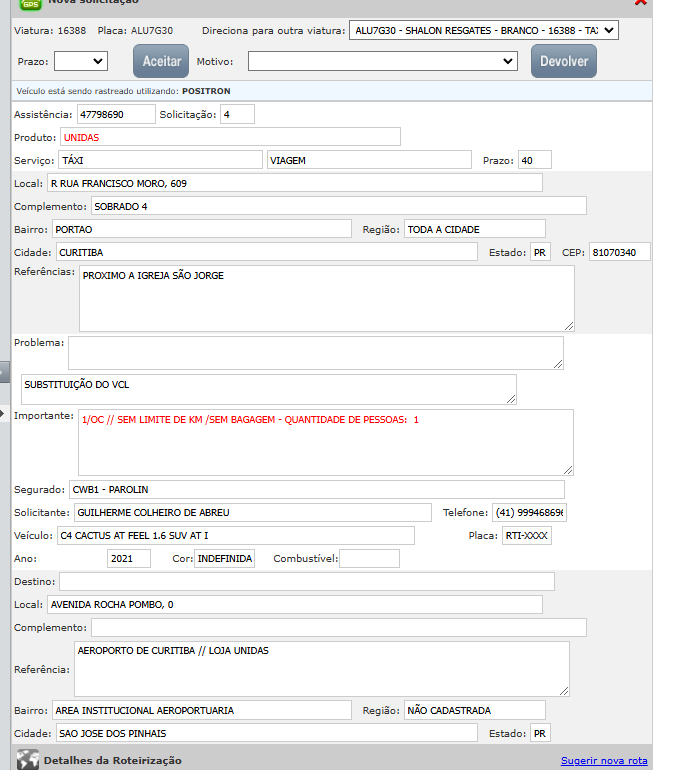
Task: Click the Prazo field showing 40
Action: pyautogui.click(x=535, y=160)
